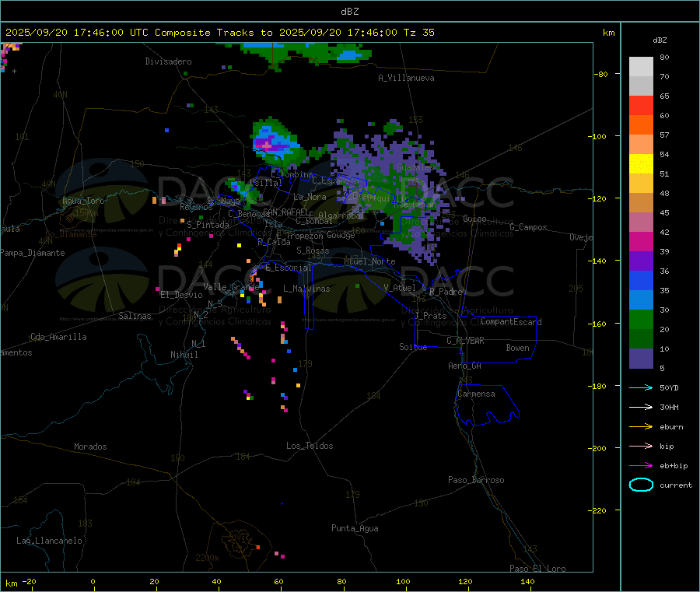Click the G_Campos map label
The width and height of the screenshot is (700, 592).
tap(528, 227)
